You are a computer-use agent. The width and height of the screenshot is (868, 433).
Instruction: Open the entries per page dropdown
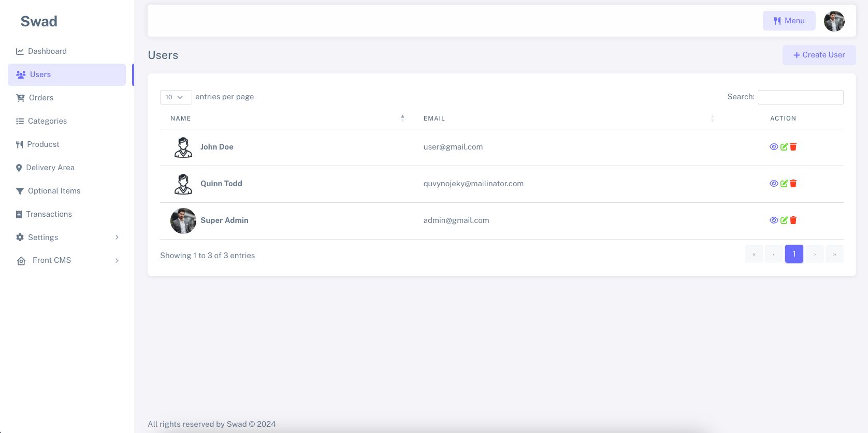176,97
